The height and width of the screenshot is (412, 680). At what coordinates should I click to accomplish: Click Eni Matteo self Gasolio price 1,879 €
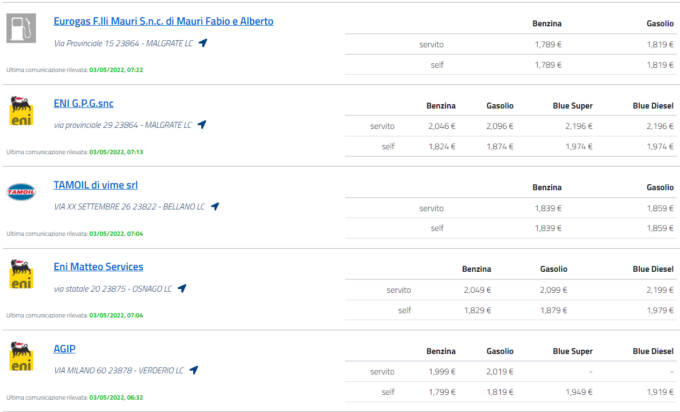coord(554,310)
